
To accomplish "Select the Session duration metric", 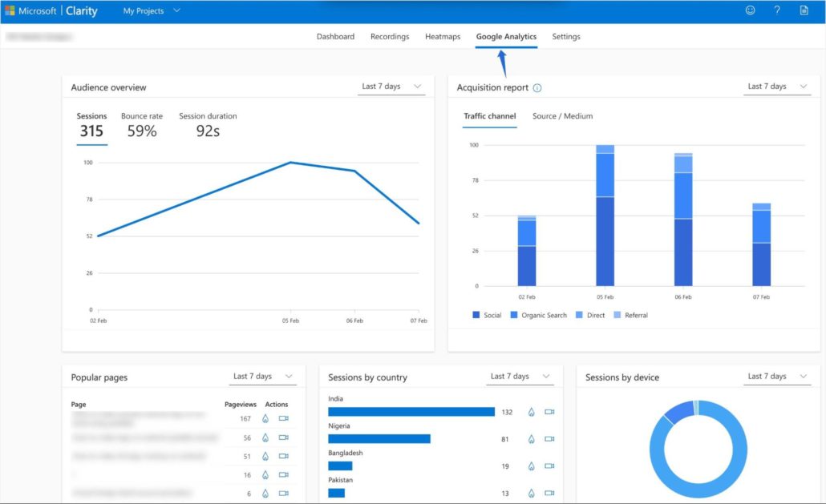I will [208, 126].
